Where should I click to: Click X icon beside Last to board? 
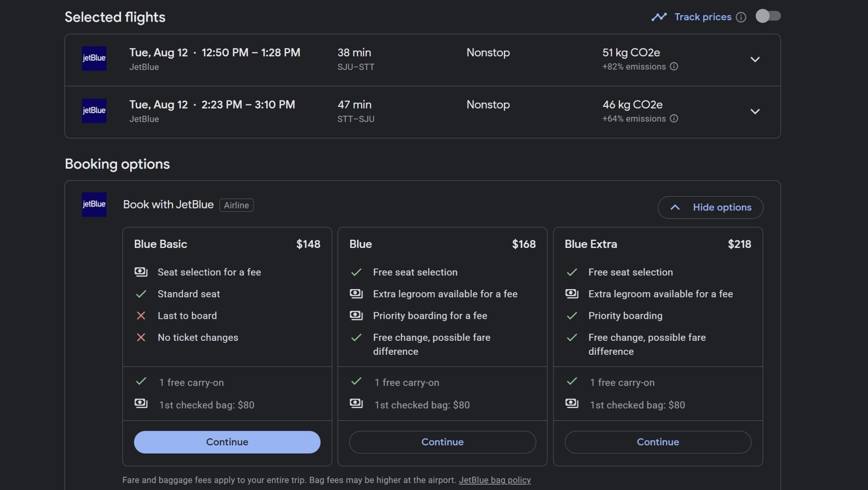point(141,316)
